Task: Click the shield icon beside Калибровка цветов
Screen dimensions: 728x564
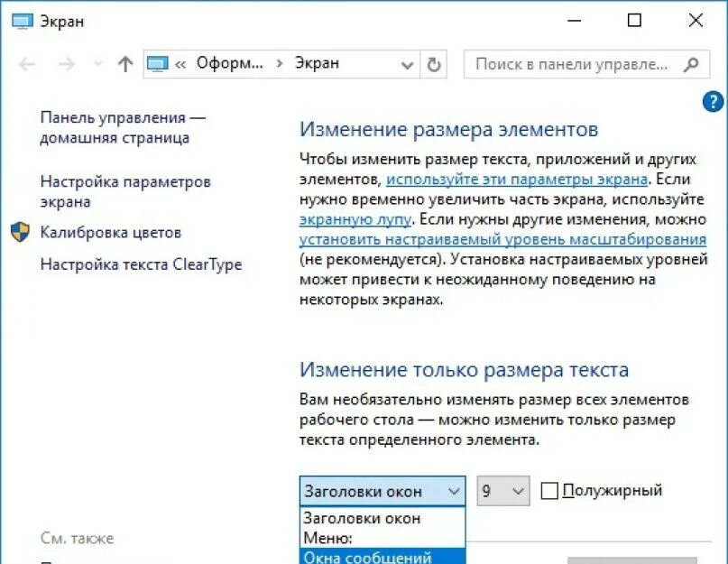Action: [x=20, y=232]
